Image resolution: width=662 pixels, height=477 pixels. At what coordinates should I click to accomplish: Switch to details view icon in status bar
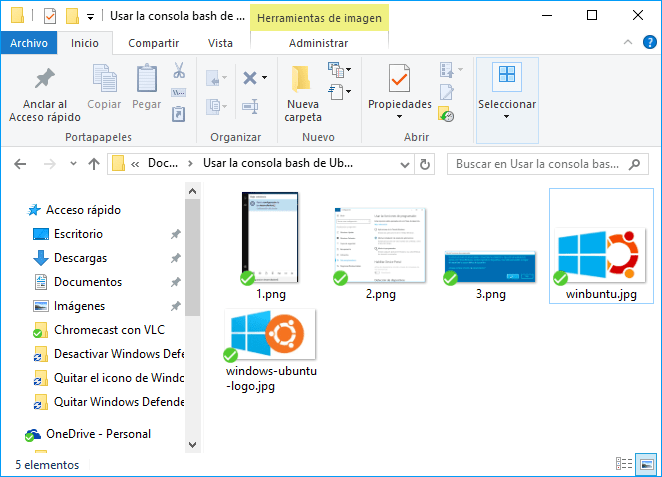(624, 463)
